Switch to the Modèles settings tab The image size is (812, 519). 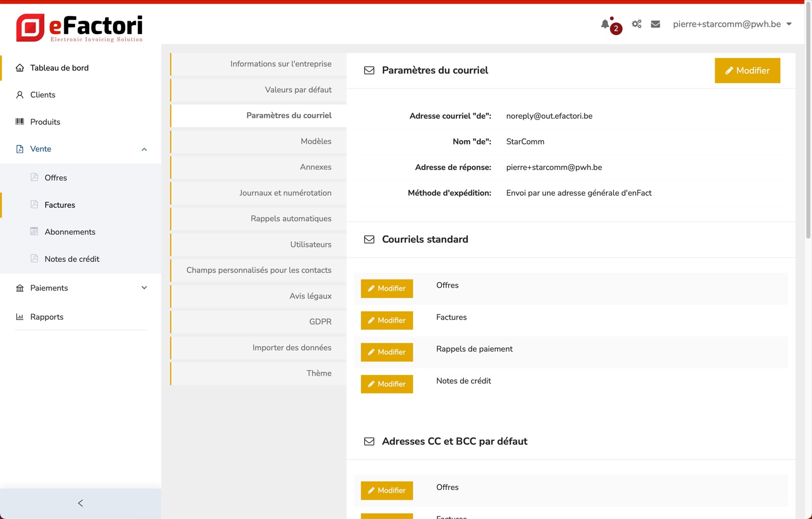coord(316,141)
